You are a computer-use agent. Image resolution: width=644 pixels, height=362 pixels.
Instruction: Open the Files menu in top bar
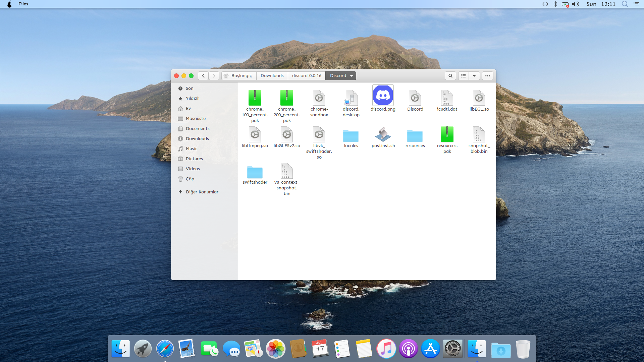pos(23,4)
